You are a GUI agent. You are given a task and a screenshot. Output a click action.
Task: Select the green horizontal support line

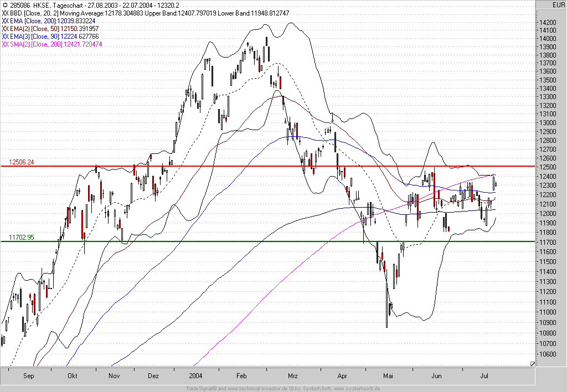click(x=267, y=241)
